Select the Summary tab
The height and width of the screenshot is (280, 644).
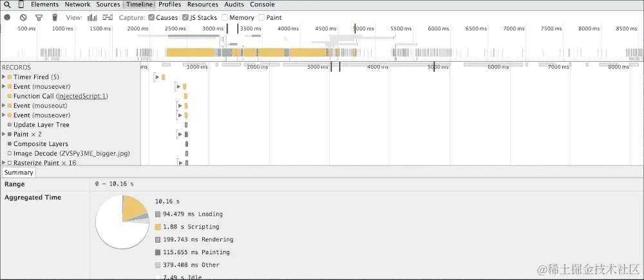[19, 173]
